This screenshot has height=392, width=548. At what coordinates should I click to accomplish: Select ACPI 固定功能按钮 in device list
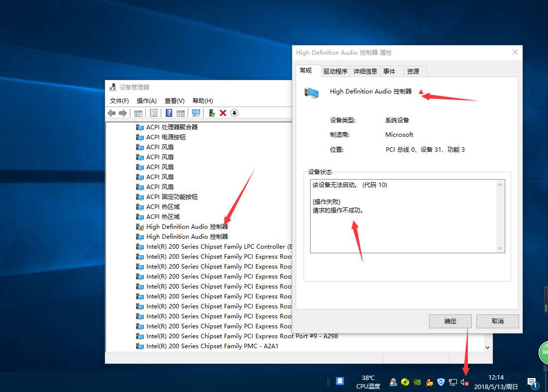pyautogui.click(x=172, y=196)
